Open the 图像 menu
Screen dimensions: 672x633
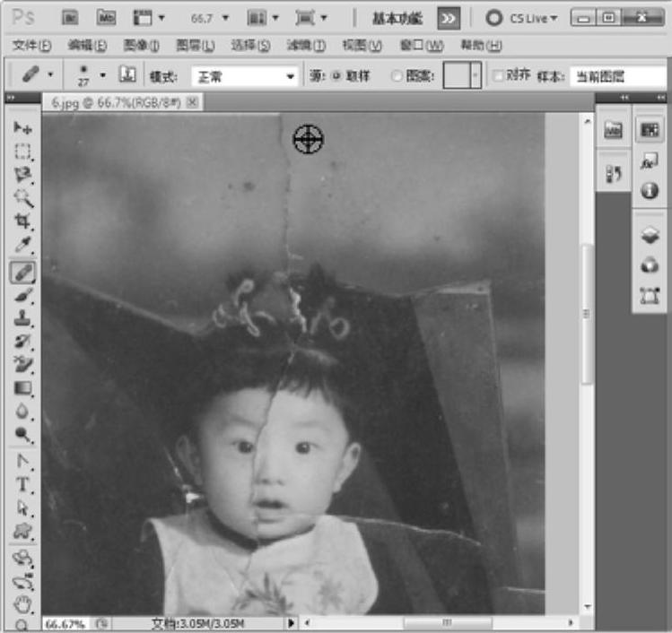click(x=141, y=46)
